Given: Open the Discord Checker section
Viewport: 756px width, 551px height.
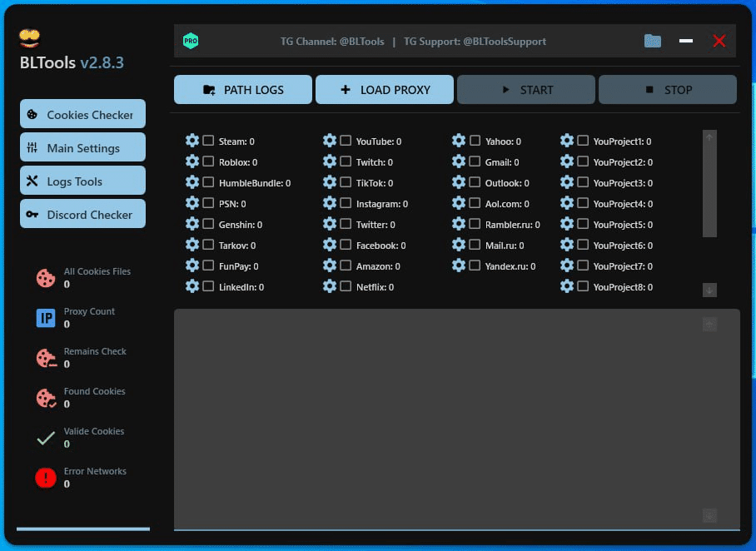Looking at the screenshot, I should click(x=82, y=214).
